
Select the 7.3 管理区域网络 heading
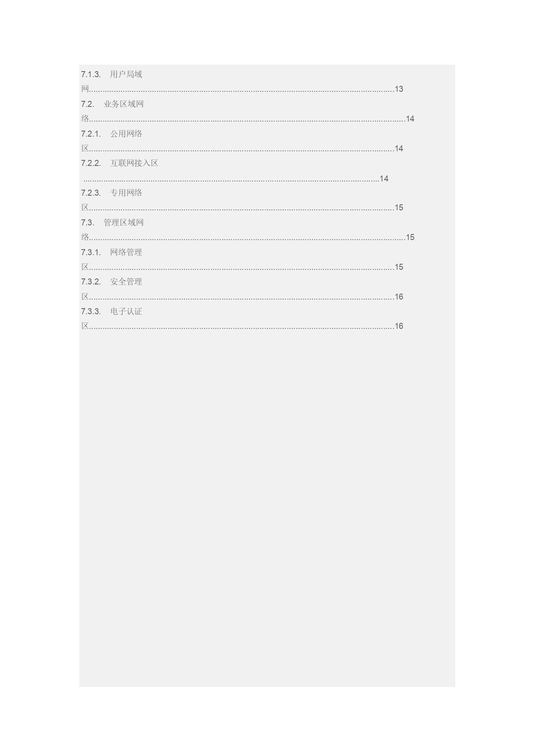click(x=113, y=222)
